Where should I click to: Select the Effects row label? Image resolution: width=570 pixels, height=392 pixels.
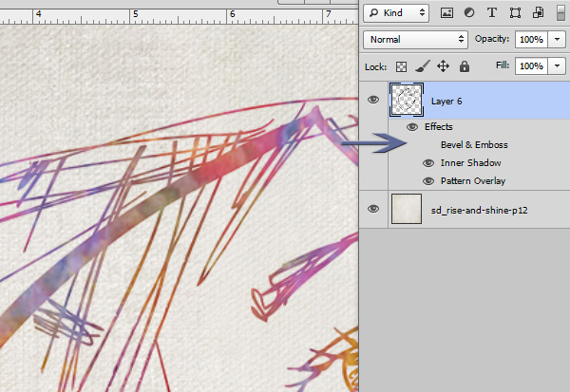[438, 127]
